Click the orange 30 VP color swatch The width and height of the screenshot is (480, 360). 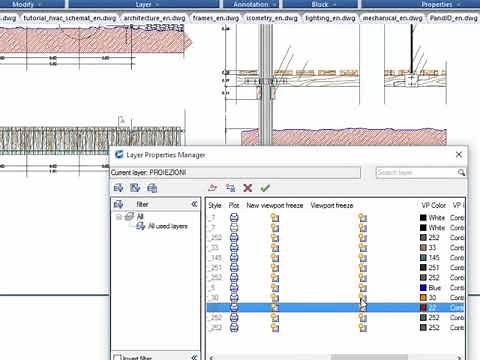pyautogui.click(x=423, y=298)
